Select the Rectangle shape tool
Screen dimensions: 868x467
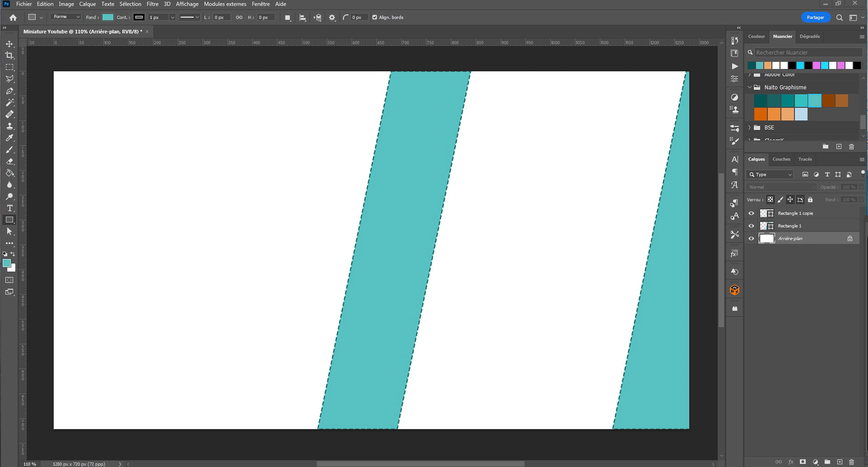pyautogui.click(x=9, y=220)
